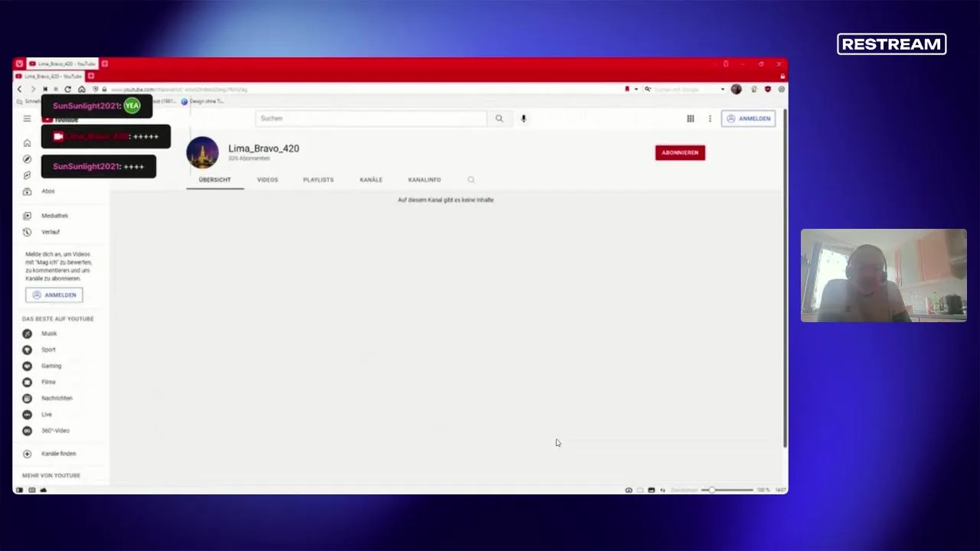Open the red shield extension icon
The height and width of the screenshot is (551, 980).
768,90
